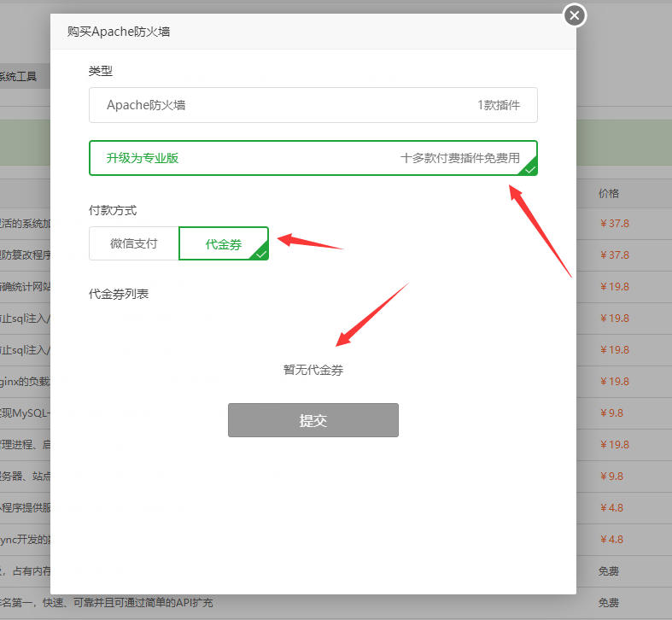Click the 代金券列表 heading
Image resolution: width=672 pixels, height=620 pixels.
(x=119, y=294)
